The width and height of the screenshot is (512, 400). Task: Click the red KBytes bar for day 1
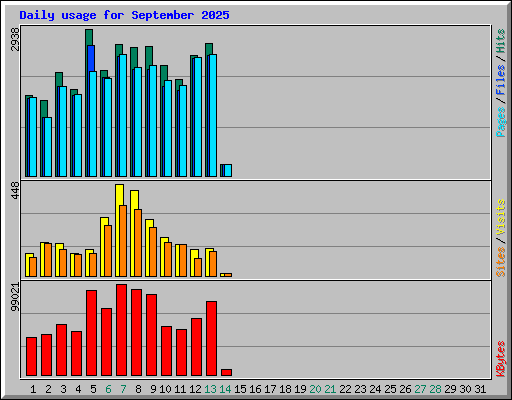coord(31,356)
